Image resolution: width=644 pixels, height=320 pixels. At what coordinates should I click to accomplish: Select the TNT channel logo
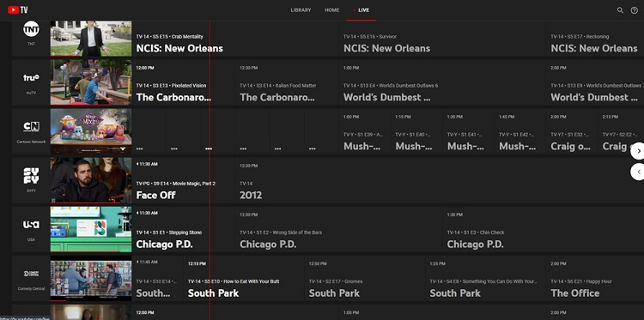point(31,29)
